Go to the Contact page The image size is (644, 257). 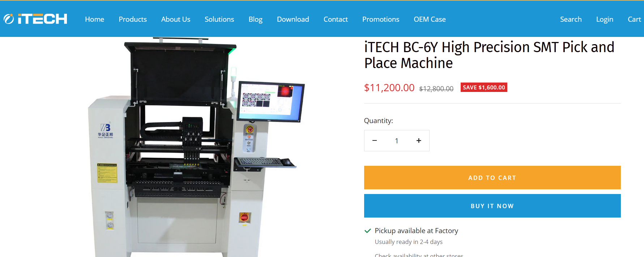(x=336, y=19)
